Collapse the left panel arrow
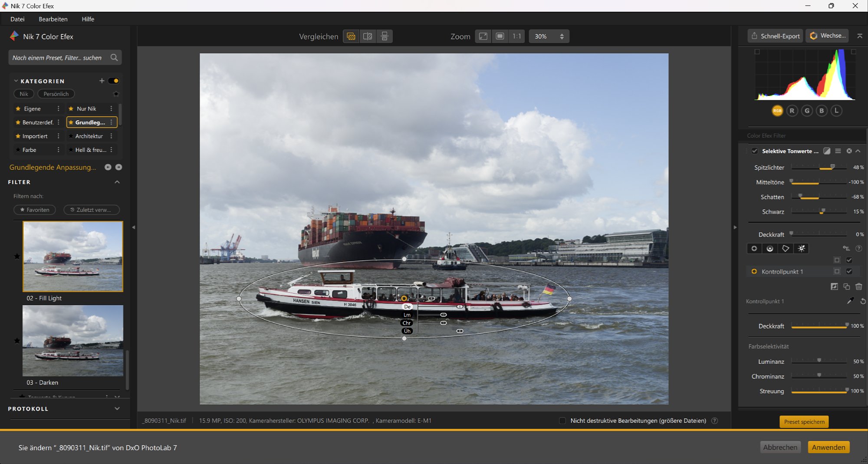868x464 pixels. 134,227
